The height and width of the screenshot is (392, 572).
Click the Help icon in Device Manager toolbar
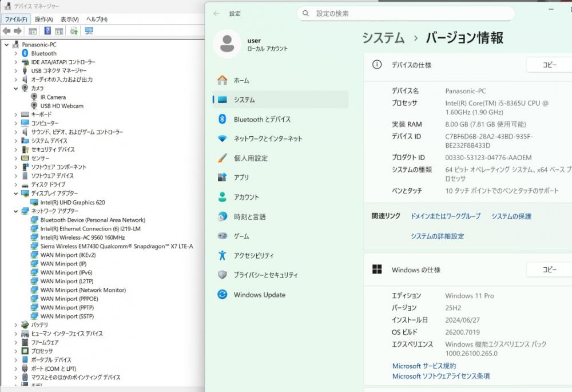[47, 31]
